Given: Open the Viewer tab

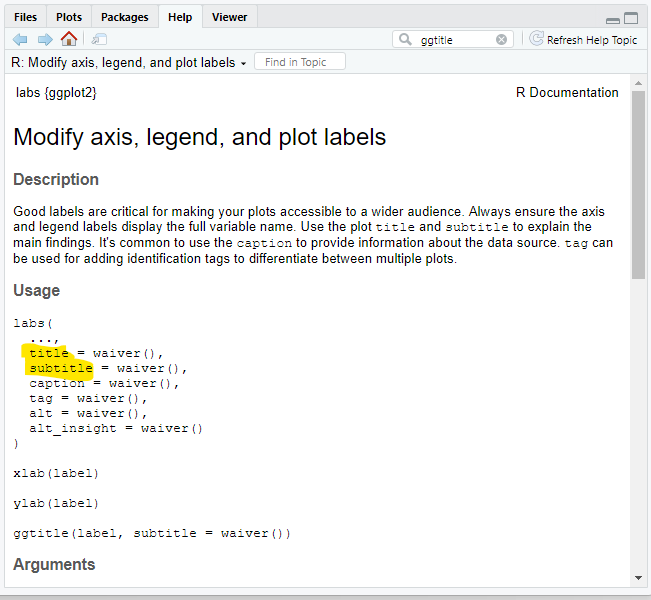Looking at the screenshot, I should click(x=230, y=17).
